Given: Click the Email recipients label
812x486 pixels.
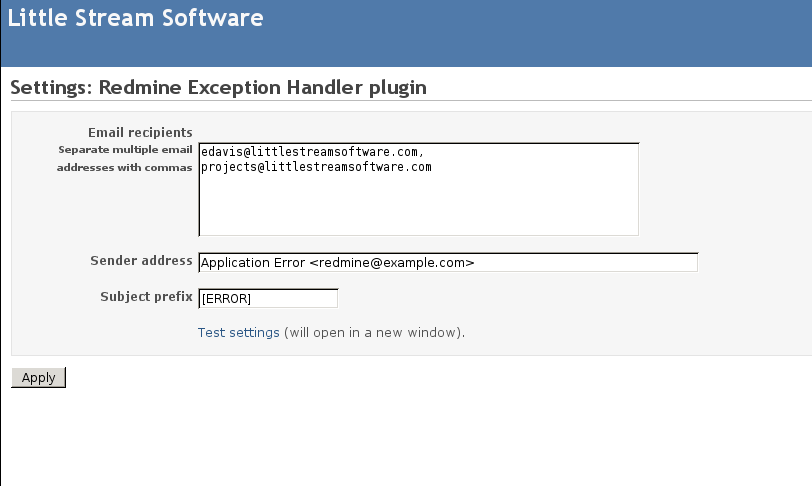Looking at the screenshot, I should tap(140, 133).
